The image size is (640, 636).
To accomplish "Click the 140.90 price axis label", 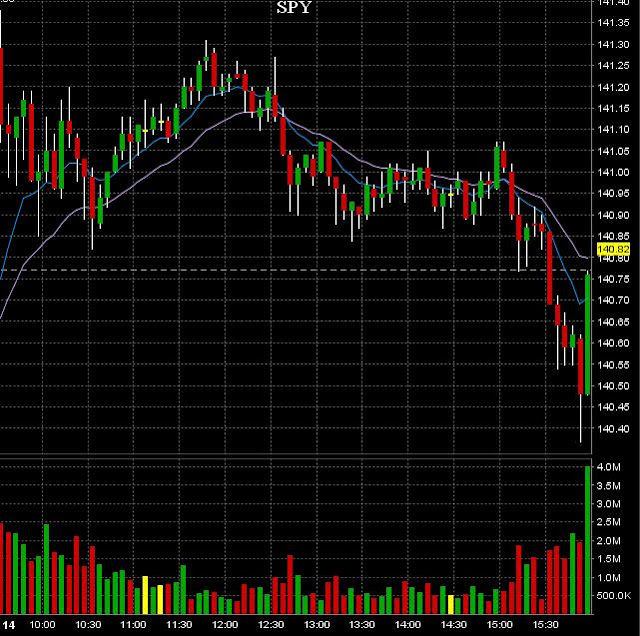I will click(x=613, y=215).
